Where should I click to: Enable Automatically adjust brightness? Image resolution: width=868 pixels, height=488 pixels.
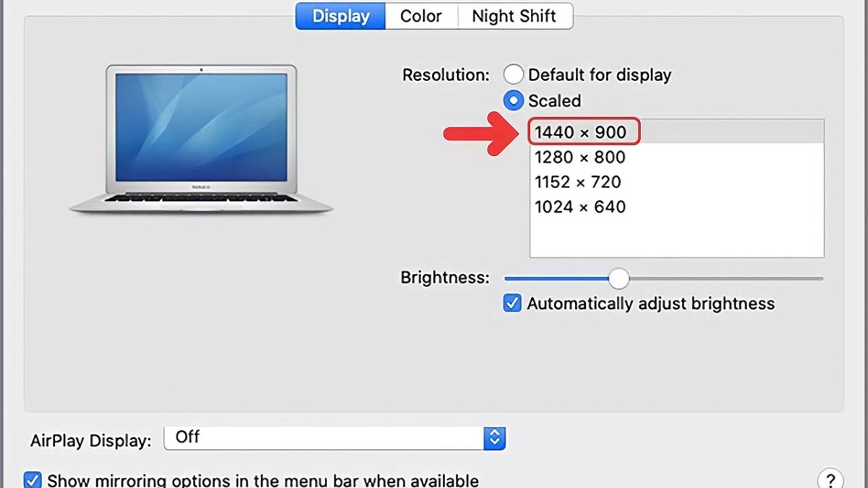click(512, 303)
